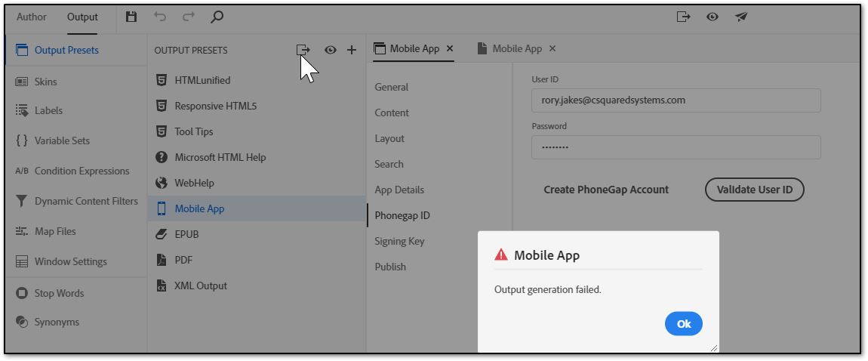The image size is (868, 361).
Task: Click the Validate User ID button
Action: (x=755, y=190)
